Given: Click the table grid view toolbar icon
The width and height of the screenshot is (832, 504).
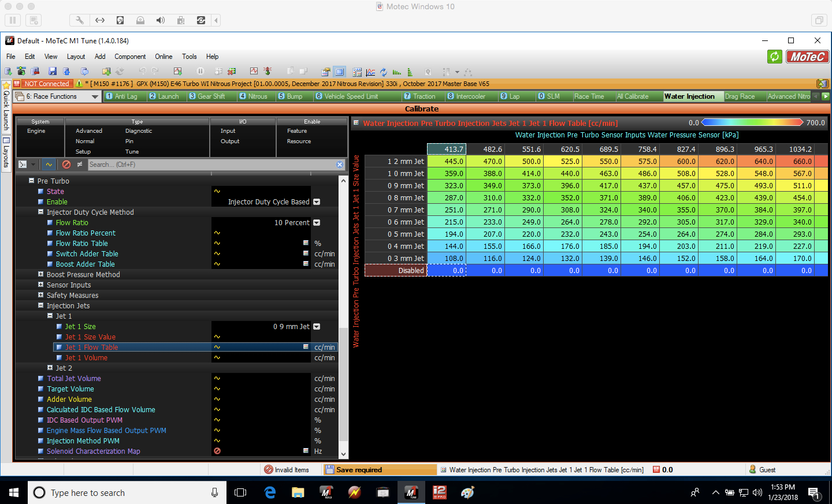Looking at the screenshot, I should tap(357, 72).
